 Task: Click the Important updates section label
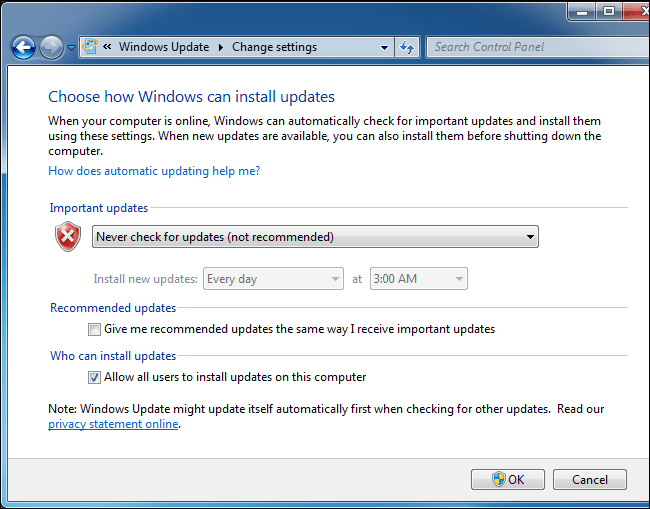pyautogui.click(x=99, y=208)
